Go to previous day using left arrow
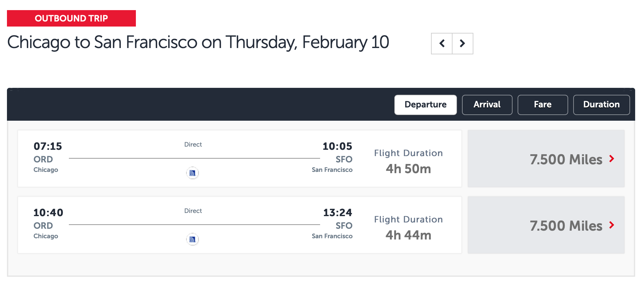This screenshot has width=644, height=285. pyautogui.click(x=442, y=44)
